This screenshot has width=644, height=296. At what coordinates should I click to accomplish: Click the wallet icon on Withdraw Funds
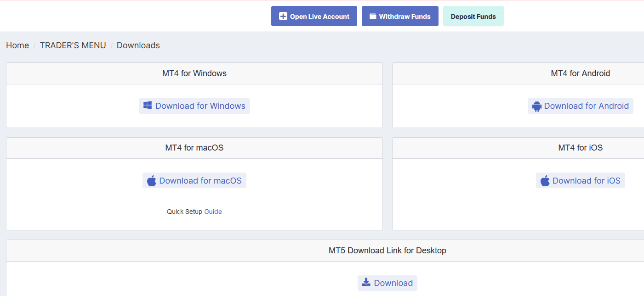[x=373, y=17]
